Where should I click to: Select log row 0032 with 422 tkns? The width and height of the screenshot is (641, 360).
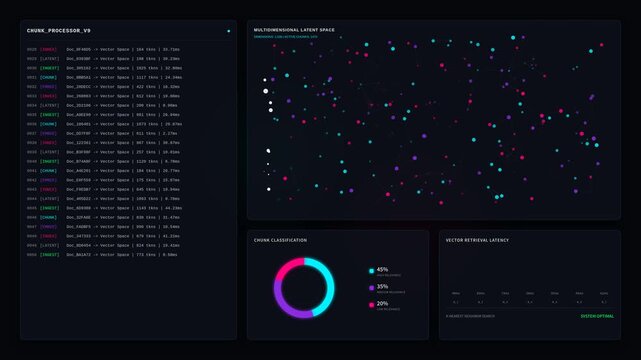click(103, 87)
